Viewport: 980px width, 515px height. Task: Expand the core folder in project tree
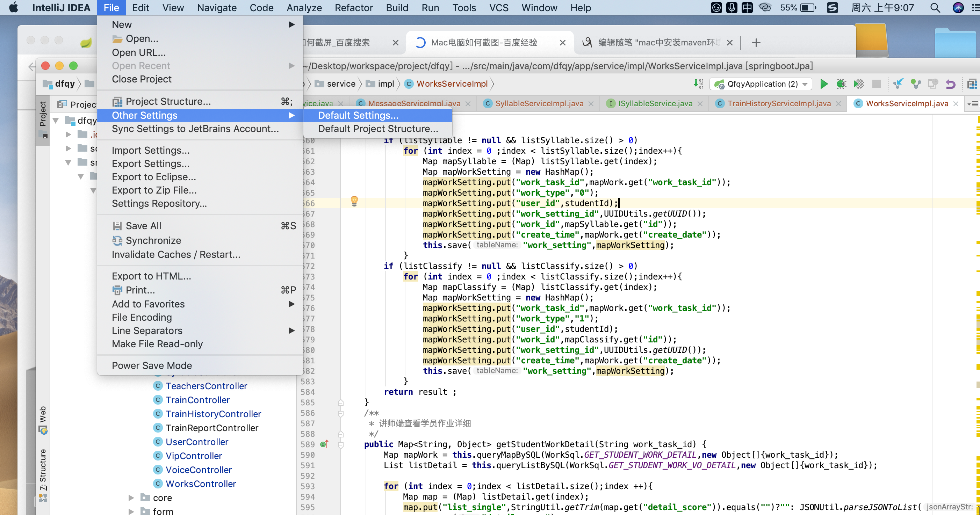click(131, 498)
